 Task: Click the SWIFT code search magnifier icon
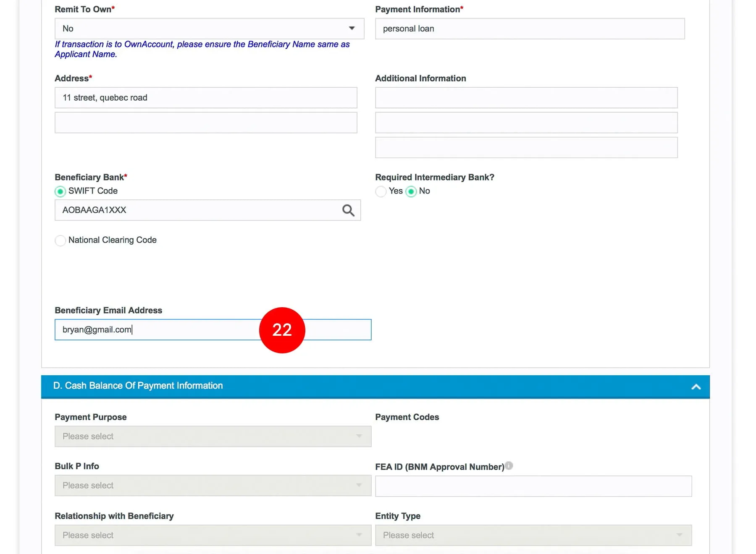(x=348, y=210)
